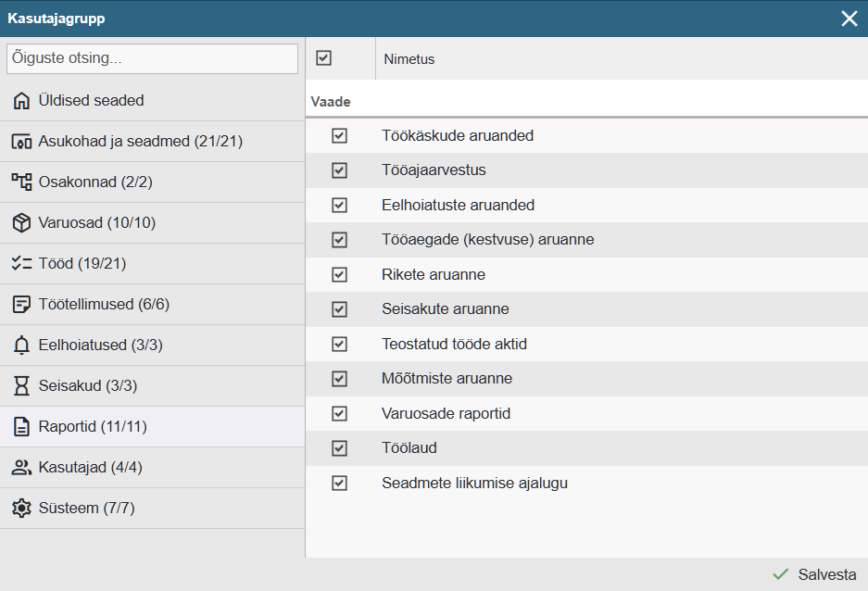Select the Osakonnad hierarchy icon

tap(21, 182)
